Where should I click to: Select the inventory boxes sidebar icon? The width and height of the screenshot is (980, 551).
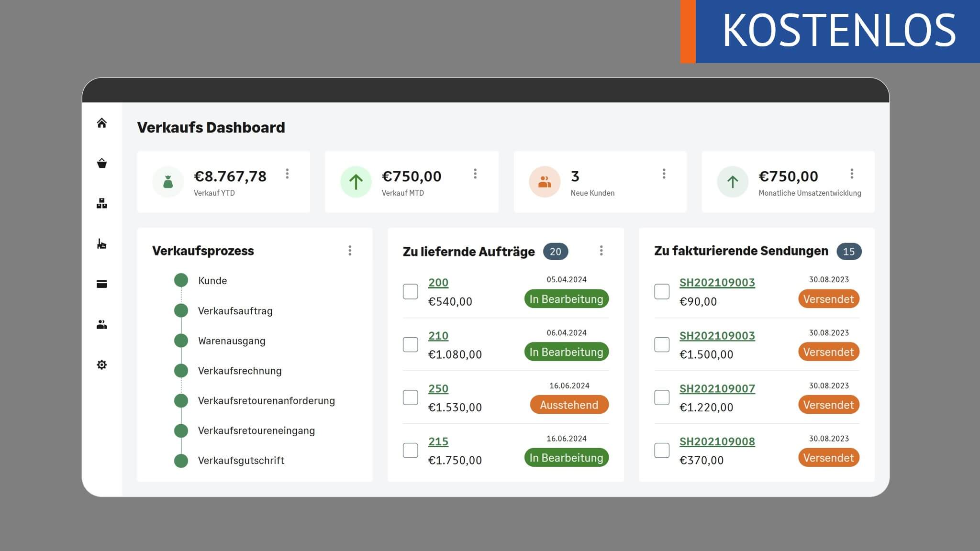[x=101, y=204]
